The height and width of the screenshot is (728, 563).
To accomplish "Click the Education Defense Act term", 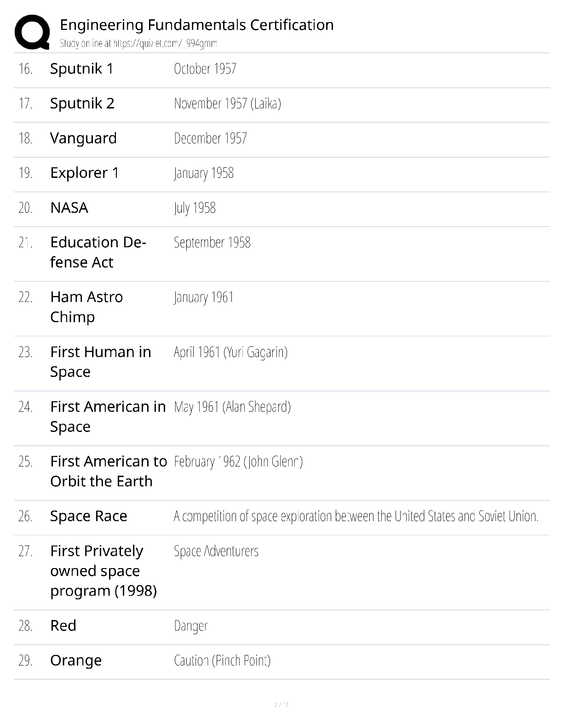I will click(x=98, y=252).
